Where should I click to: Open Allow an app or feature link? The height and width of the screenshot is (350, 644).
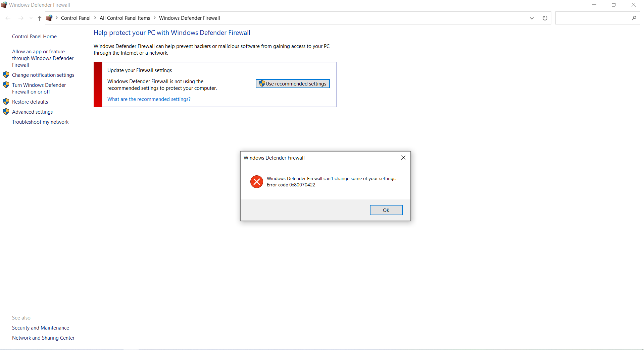(x=43, y=58)
